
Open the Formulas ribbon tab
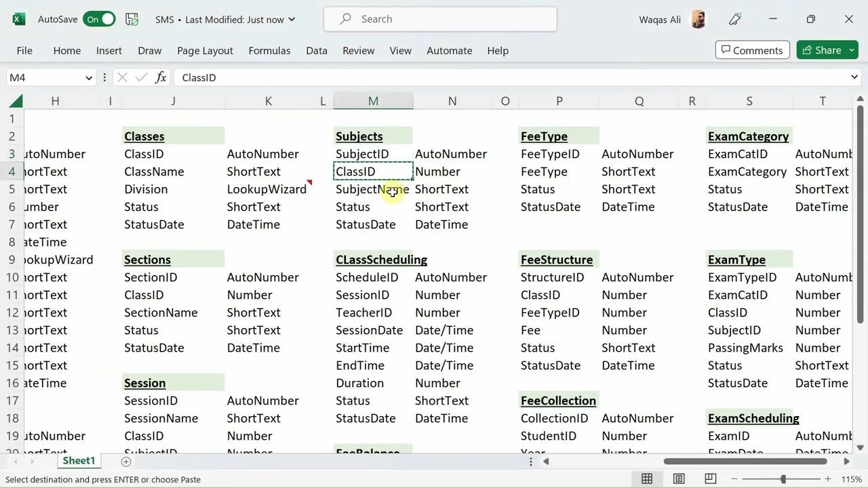pos(269,50)
